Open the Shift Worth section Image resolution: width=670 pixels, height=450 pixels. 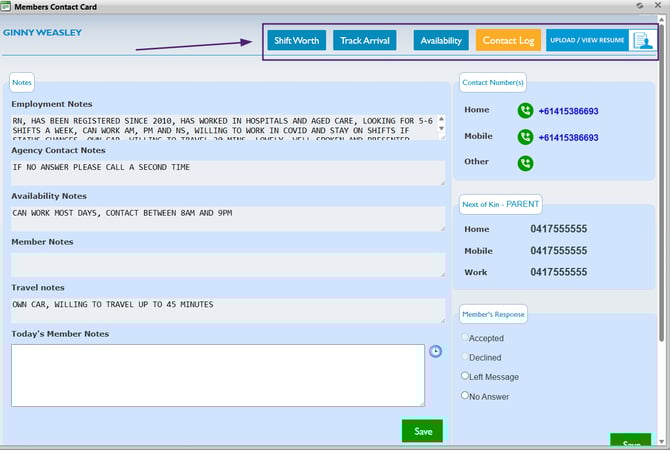point(297,41)
